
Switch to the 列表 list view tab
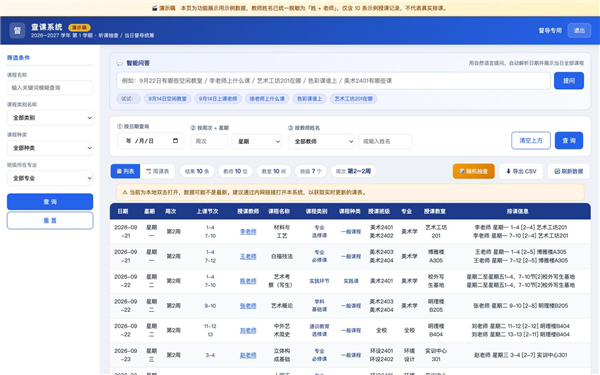pyautogui.click(x=126, y=171)
